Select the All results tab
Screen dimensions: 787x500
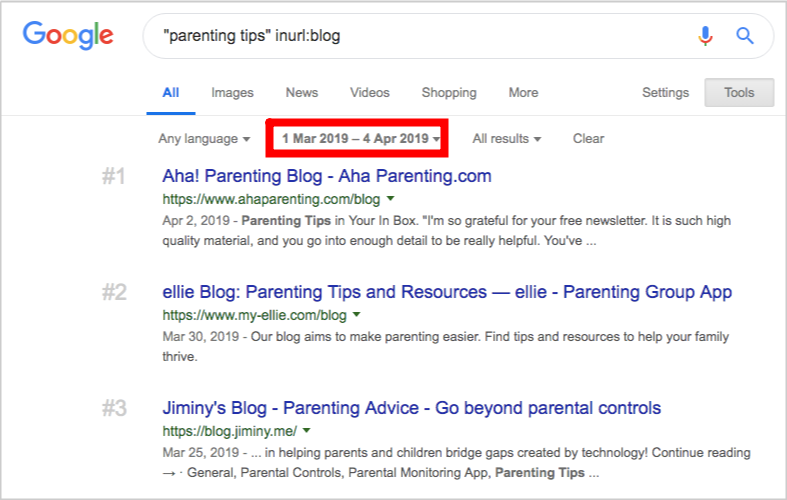click(171, 93)
